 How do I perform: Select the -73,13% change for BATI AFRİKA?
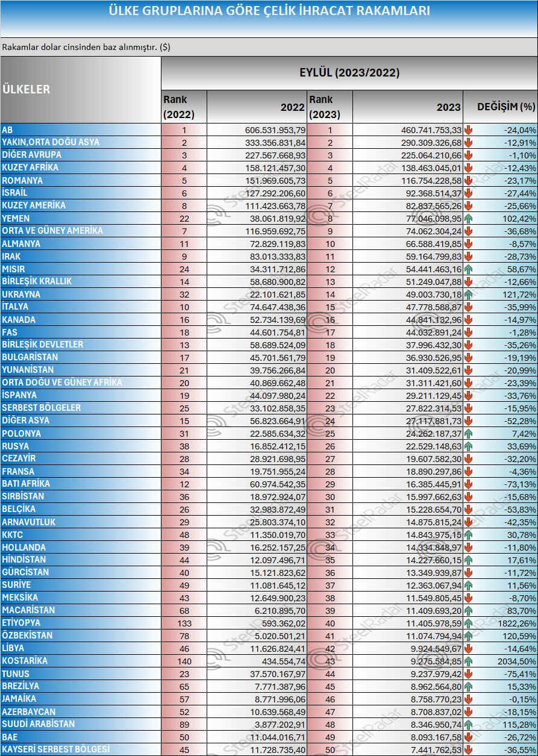(x=520, y=484)
